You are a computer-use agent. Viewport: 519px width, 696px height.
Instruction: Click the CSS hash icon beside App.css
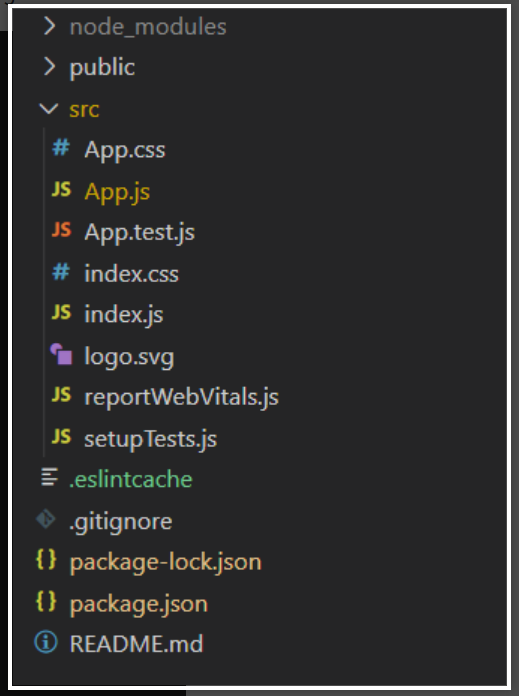pyautogui.click(x=61, y=148)
